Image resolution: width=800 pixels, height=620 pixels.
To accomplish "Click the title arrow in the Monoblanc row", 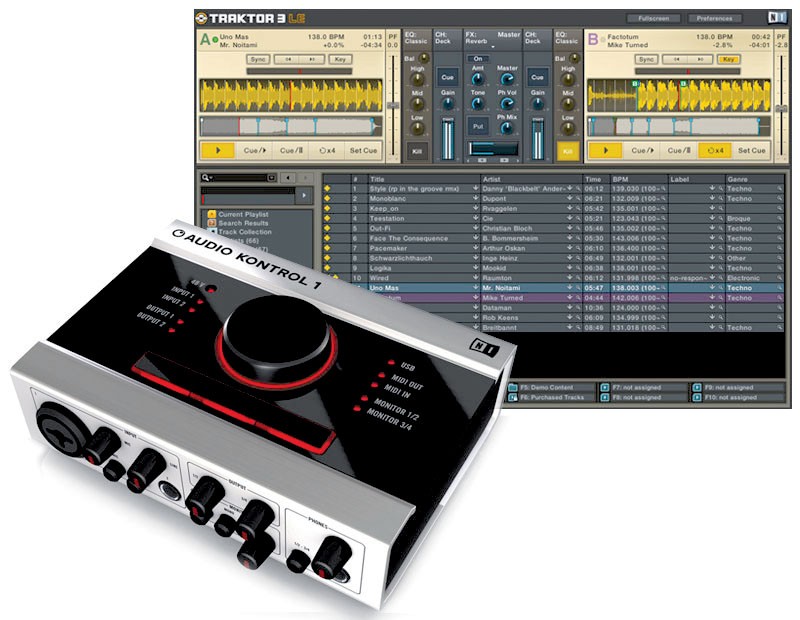I will 476,199.
